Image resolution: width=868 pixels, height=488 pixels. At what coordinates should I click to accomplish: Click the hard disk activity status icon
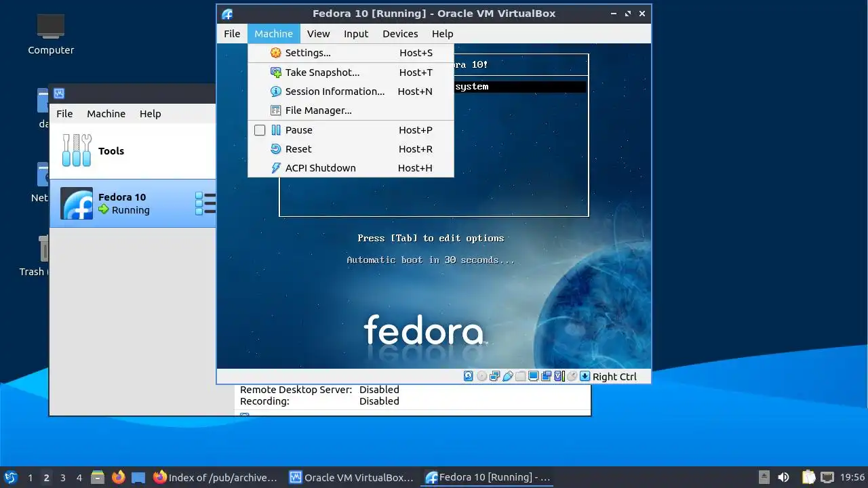[469, 376]
